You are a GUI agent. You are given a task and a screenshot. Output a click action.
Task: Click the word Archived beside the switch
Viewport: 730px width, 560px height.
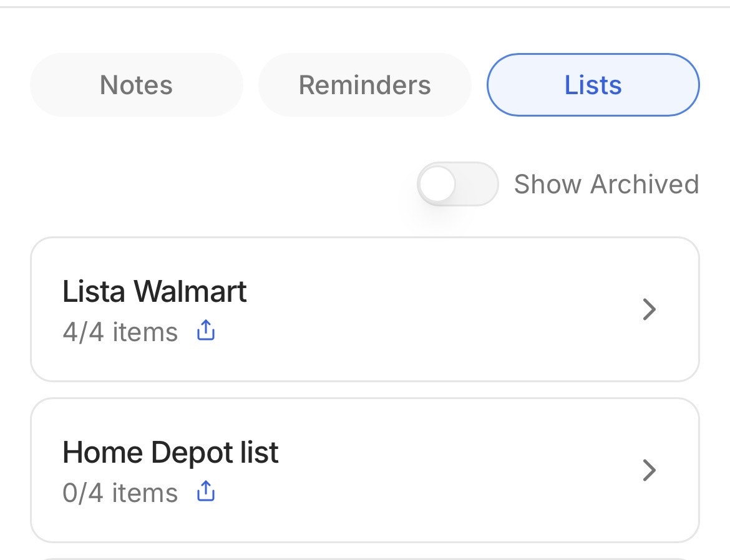pyautogui.click(x=645, y=184)
